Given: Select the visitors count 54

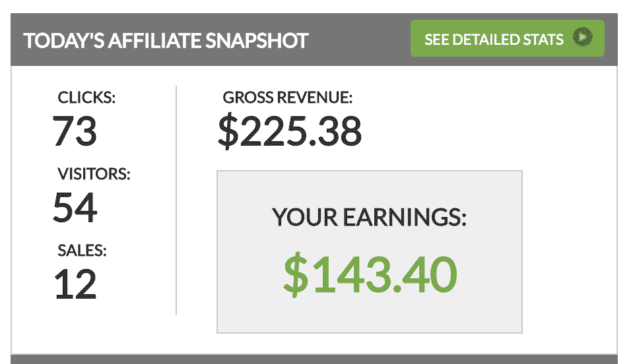Looking at the screenshot, I should [x=75, y=208].
